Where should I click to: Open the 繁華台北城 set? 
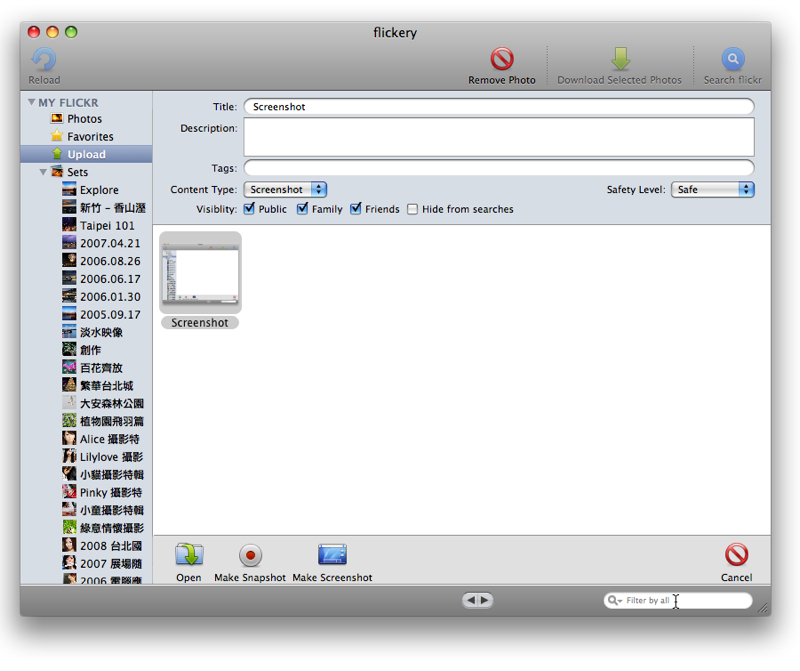pyautogui.click(x=86, y=386)
